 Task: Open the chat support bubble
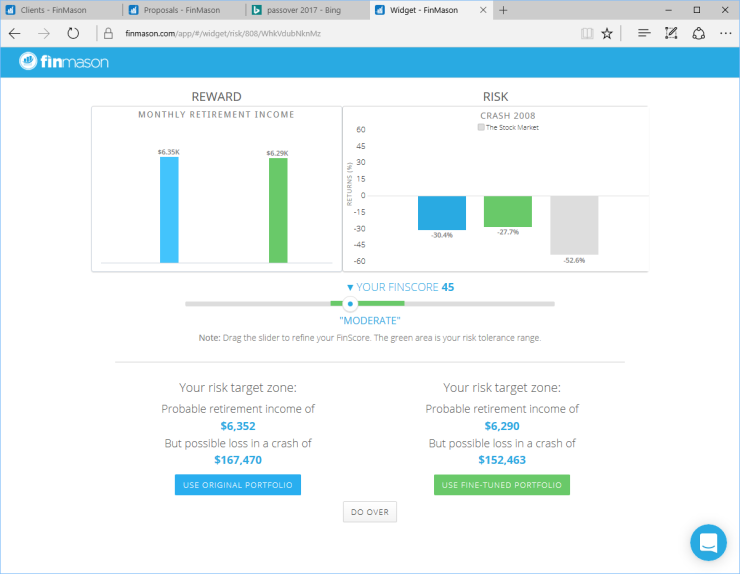[708, 542]
